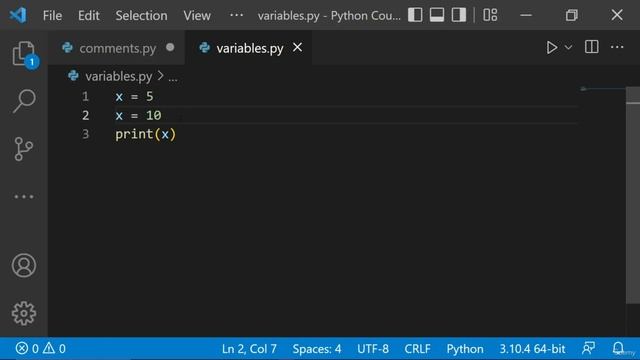Open the Edit menu

tap(89, 16)
